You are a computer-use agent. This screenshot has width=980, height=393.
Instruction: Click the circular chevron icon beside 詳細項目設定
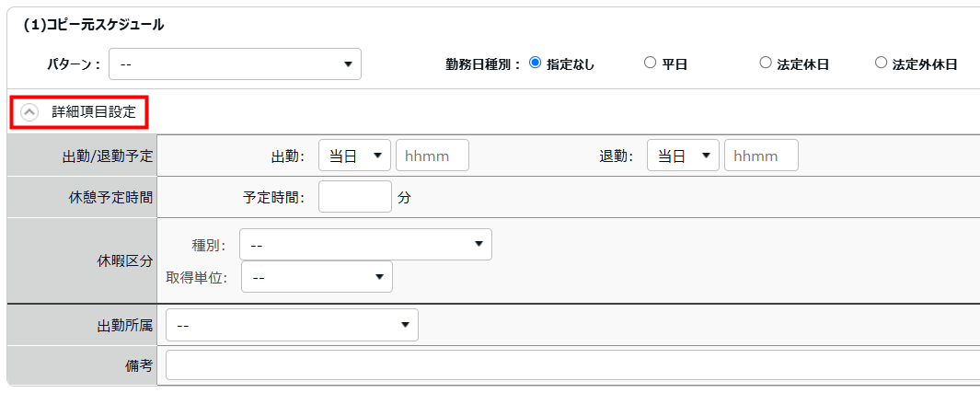30,112
